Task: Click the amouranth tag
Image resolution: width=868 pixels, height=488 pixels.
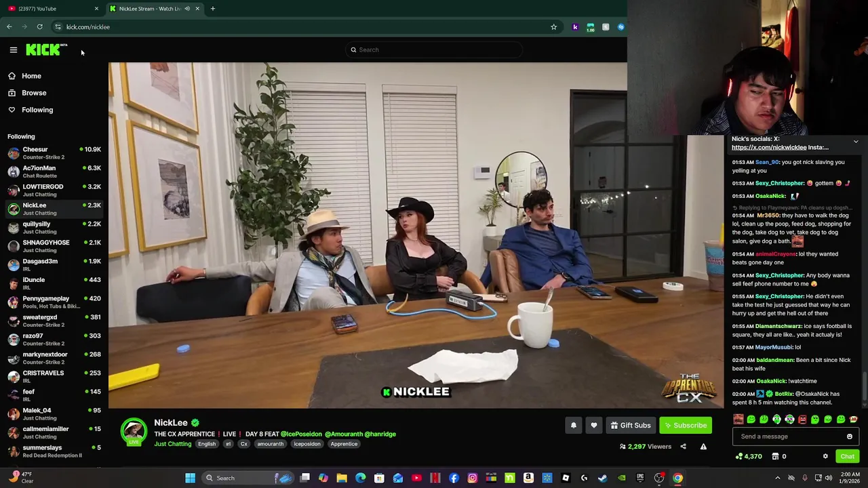Action: point(270,444)
